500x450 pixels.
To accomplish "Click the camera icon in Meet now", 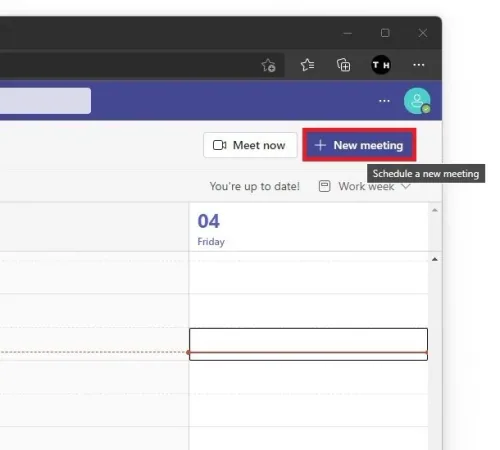I will (x=220, y=145).
